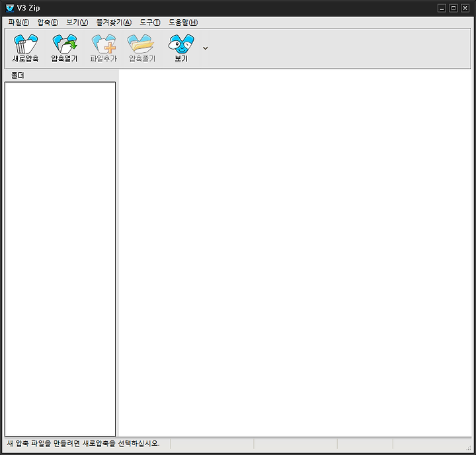
Task: Click the 파일추가 (Add file) toolbar icon
Action: point(103,48)
